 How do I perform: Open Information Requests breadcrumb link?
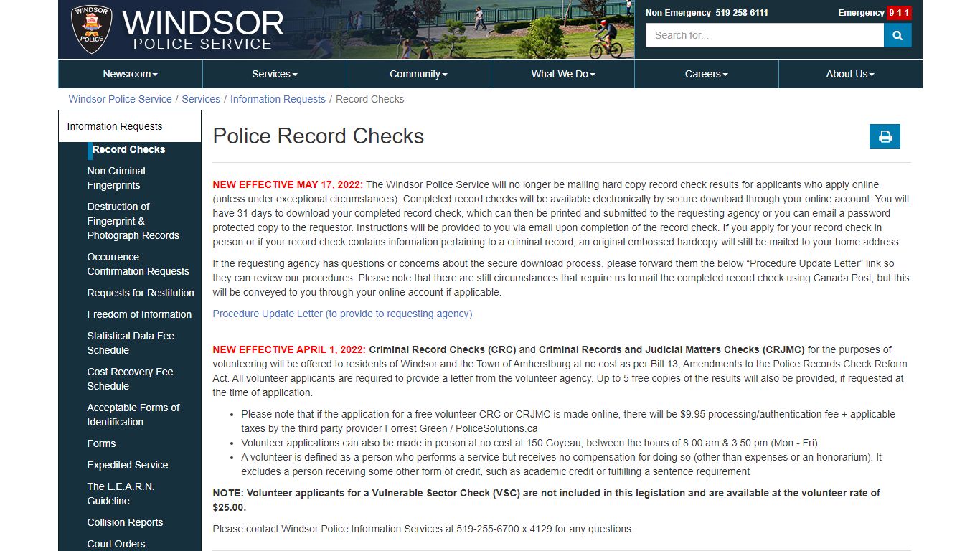(278, 99)
